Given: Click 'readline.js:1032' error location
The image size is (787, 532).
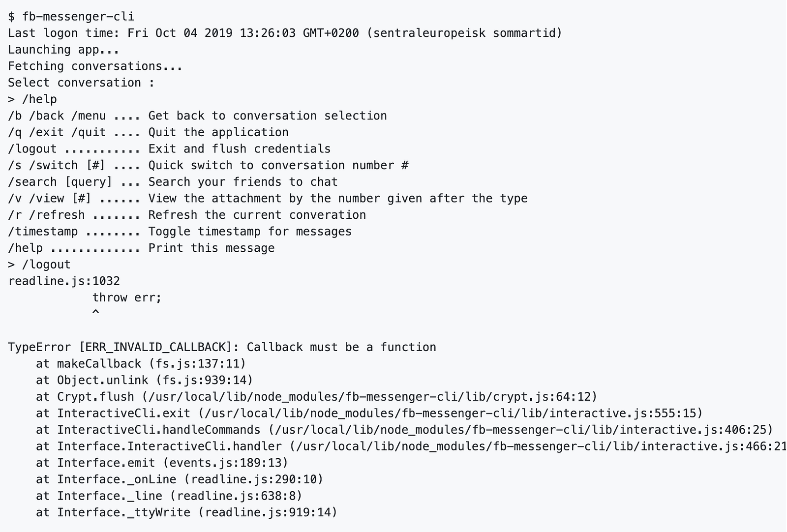Looking at the screenshot, I should click(64, 281).
